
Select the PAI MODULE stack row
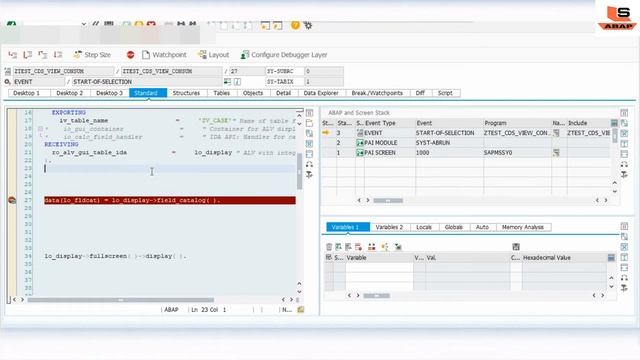(x=465, y=142)
